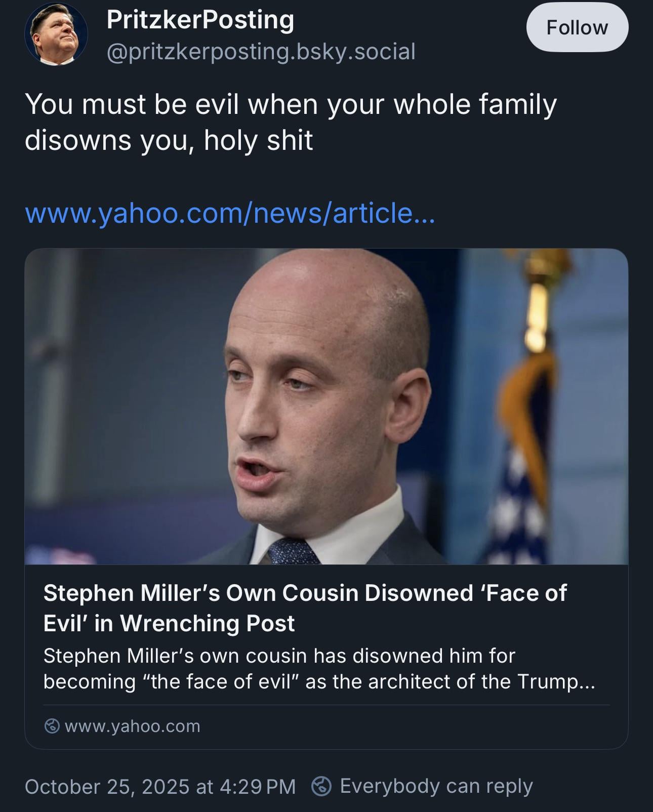Click the Follow button
The height and width of the screenshot is (812, 653).
click(x=577, y=27)
